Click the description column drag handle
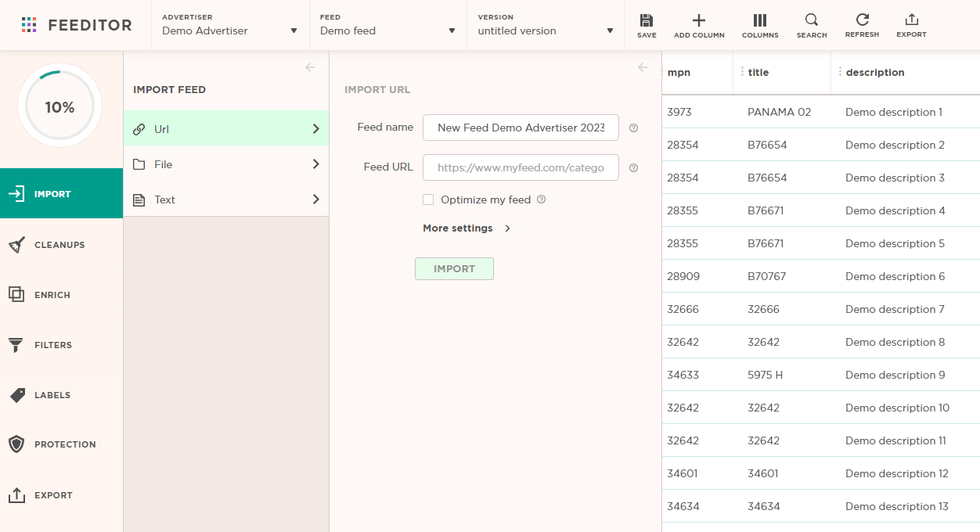This screenshot has width=980, height=532. [x=840, y=72]
